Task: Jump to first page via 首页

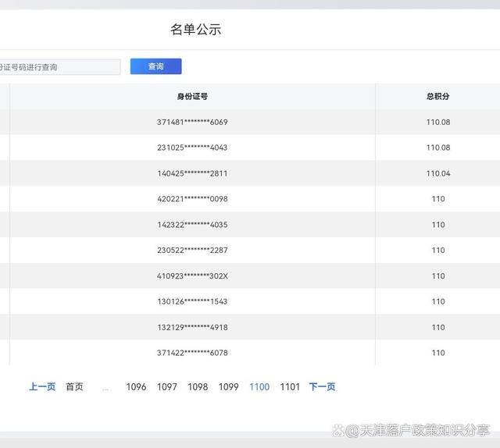Action: [75, 386]
